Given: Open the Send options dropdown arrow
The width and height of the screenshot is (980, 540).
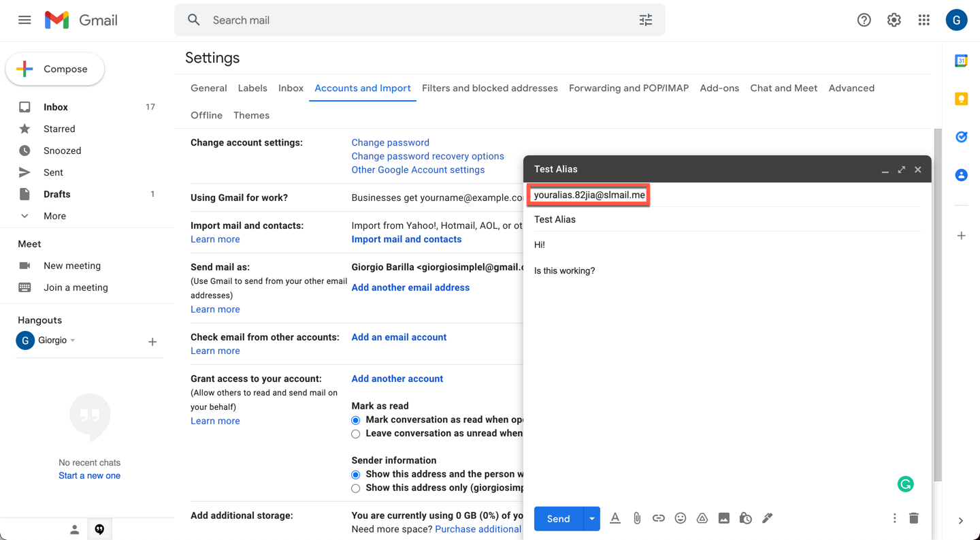Looking at the screenshot, I should [591, 519].
